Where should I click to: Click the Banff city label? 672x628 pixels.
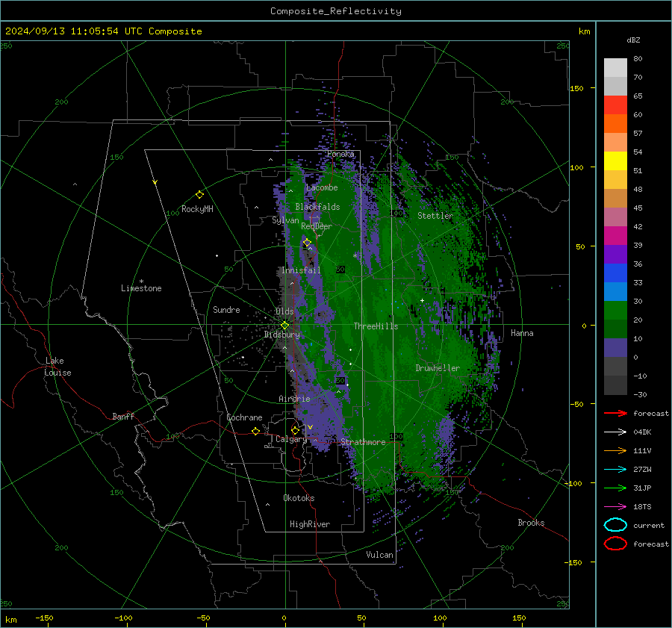tap(123, 417)
